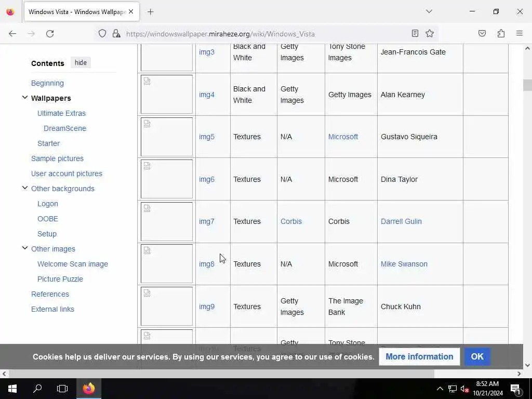Open the extensions puzzle icon
Screen dimensions: 532x399
pyautogui.click(x=501, y=33)
